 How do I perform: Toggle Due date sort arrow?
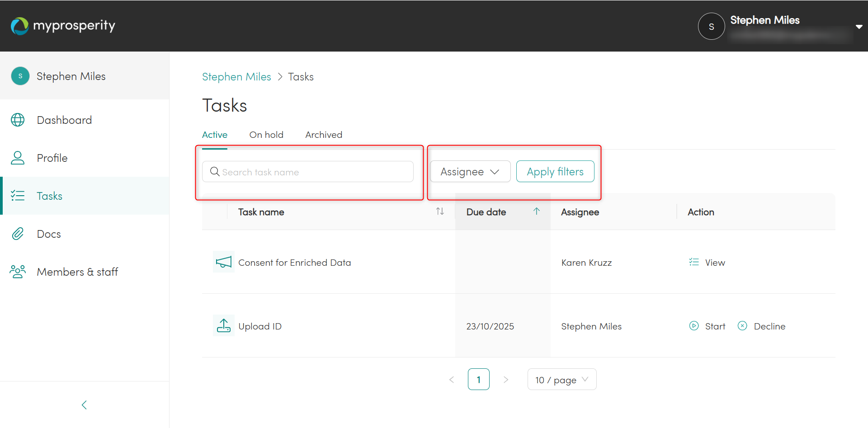click(537, 212)
